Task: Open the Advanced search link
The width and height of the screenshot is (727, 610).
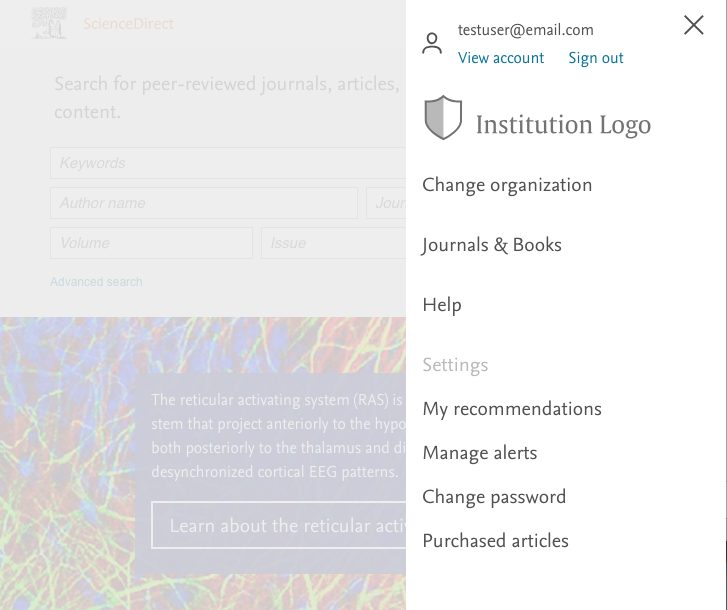Action: point(96,282)
